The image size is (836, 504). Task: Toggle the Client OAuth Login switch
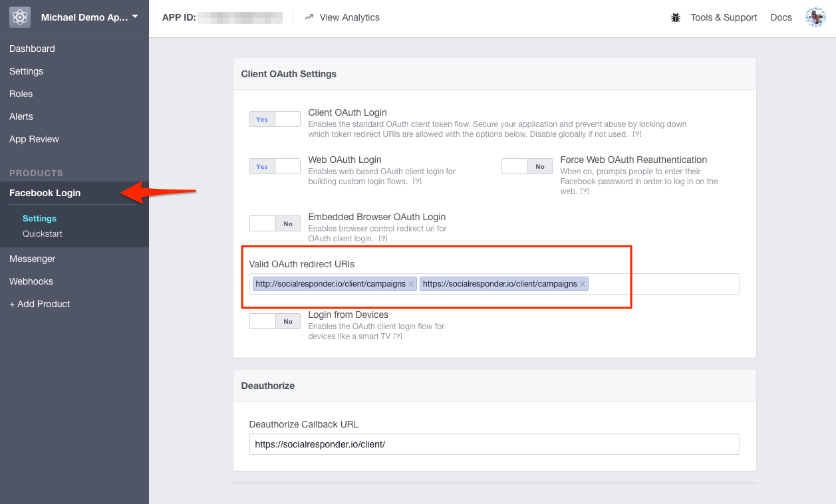click(x=275, y=119)
